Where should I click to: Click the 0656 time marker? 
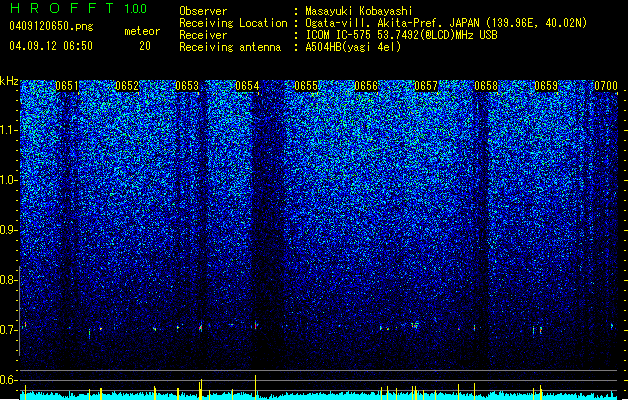click(366, 86)
